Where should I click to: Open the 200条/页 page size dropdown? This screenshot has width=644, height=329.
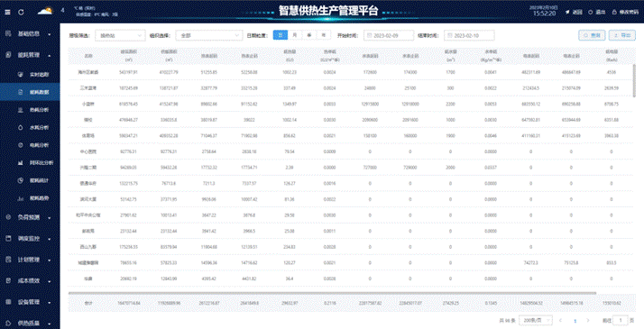click(536, 320)
